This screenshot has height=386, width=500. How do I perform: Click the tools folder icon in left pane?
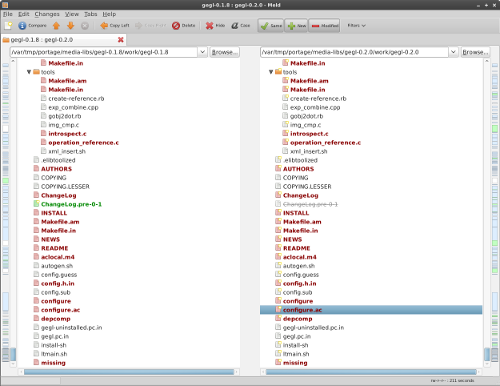pos(36,72)
